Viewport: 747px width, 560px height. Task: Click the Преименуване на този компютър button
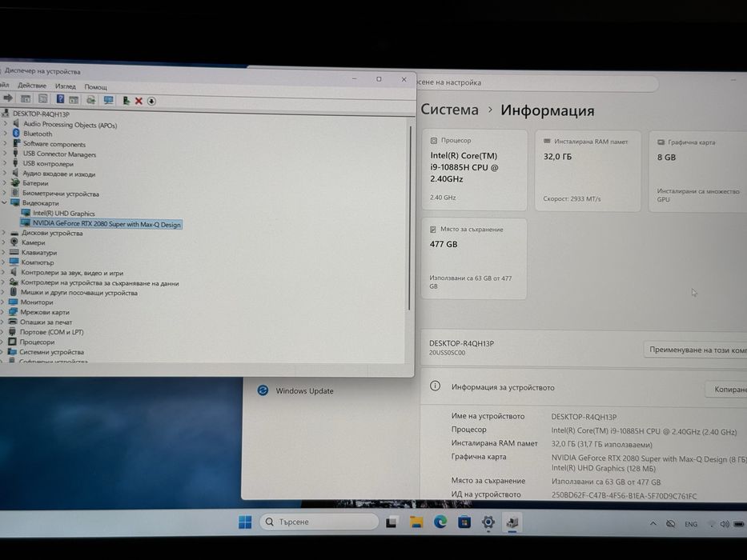point(695,350)
